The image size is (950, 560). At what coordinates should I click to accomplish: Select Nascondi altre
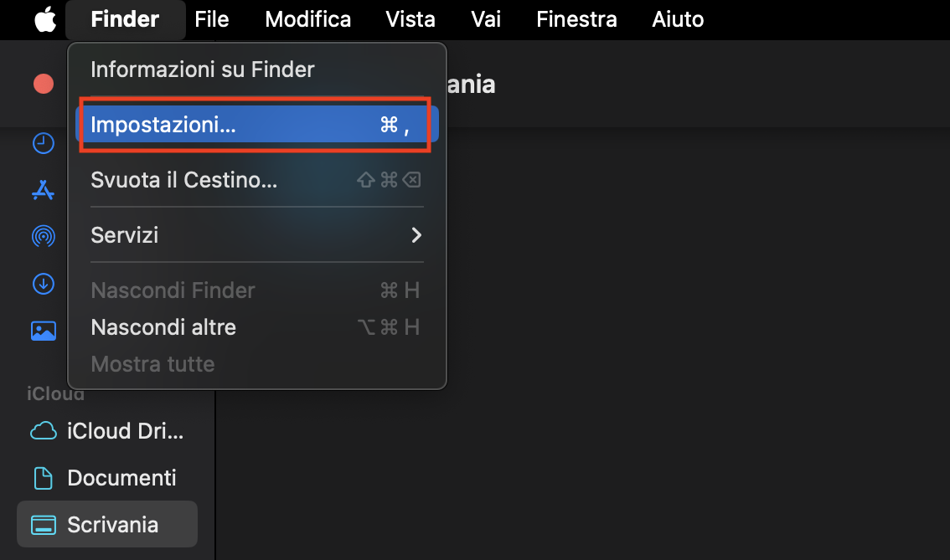tap(163, 326)
